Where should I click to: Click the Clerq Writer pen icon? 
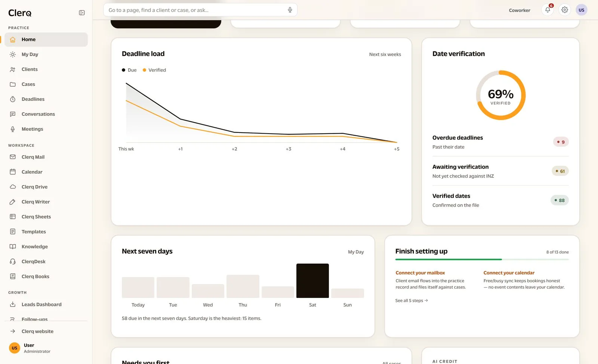[x=13, y=202]
